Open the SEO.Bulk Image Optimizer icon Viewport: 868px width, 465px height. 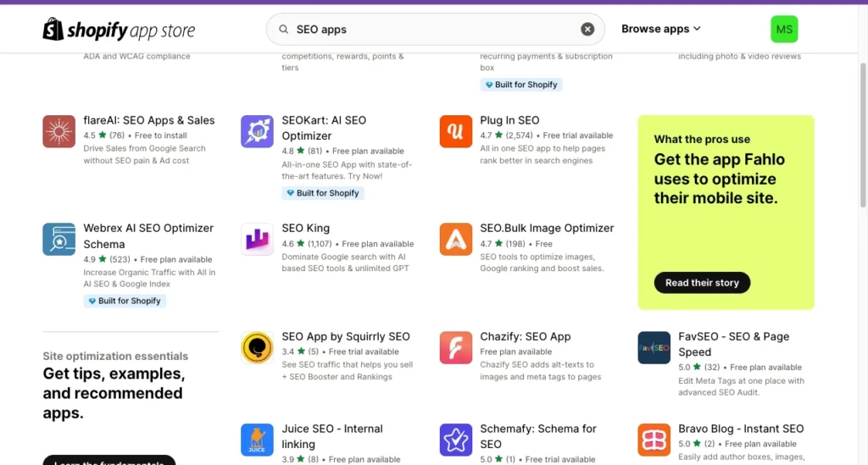[x=455, y=240]
